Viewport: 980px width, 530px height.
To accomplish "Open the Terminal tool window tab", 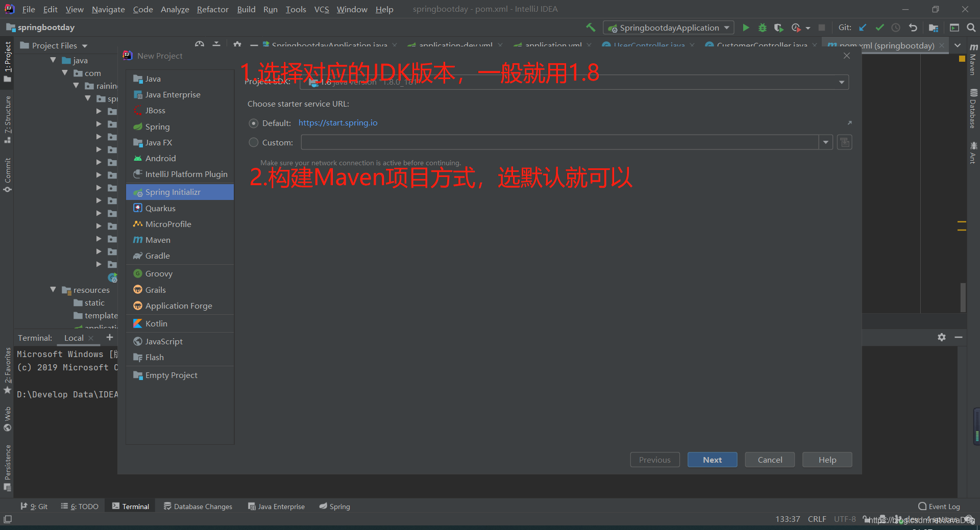I will pos(131,507).
